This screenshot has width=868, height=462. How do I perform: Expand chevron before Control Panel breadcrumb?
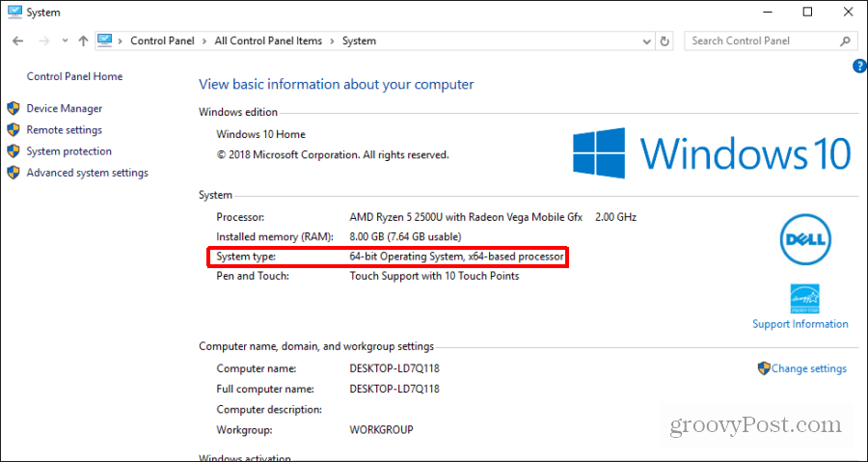[121, 41]
